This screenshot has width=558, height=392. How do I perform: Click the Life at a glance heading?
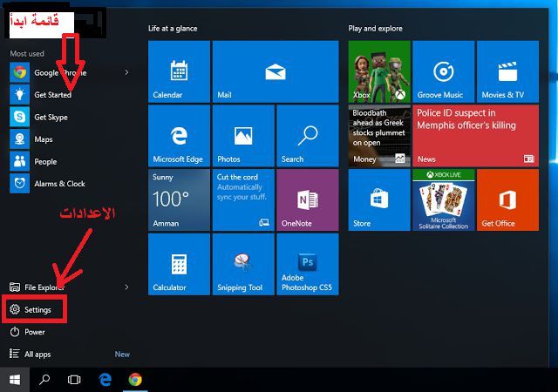pos(173,29)
